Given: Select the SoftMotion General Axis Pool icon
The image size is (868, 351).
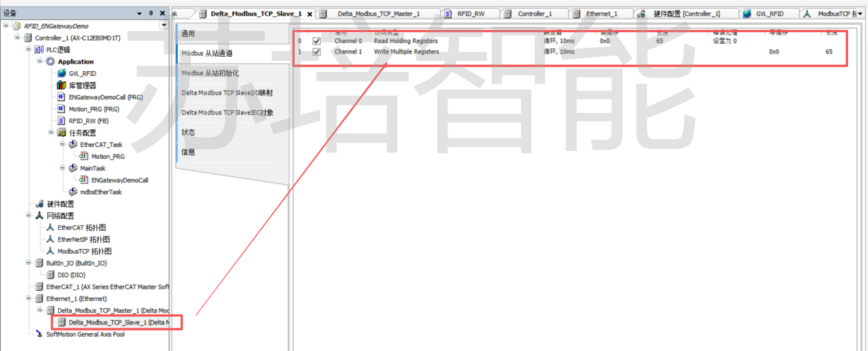Looking at the screenshot, I should tap(39, 334).
